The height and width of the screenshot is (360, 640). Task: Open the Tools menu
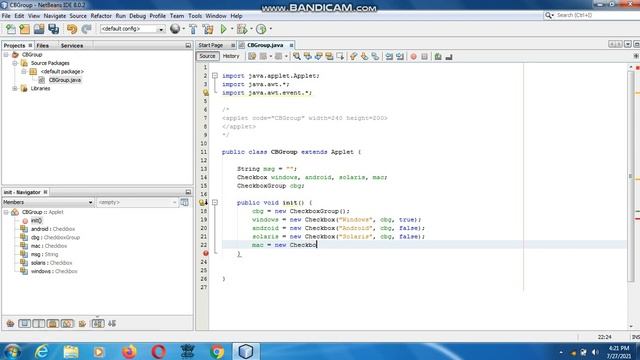(x=195, y=16)
